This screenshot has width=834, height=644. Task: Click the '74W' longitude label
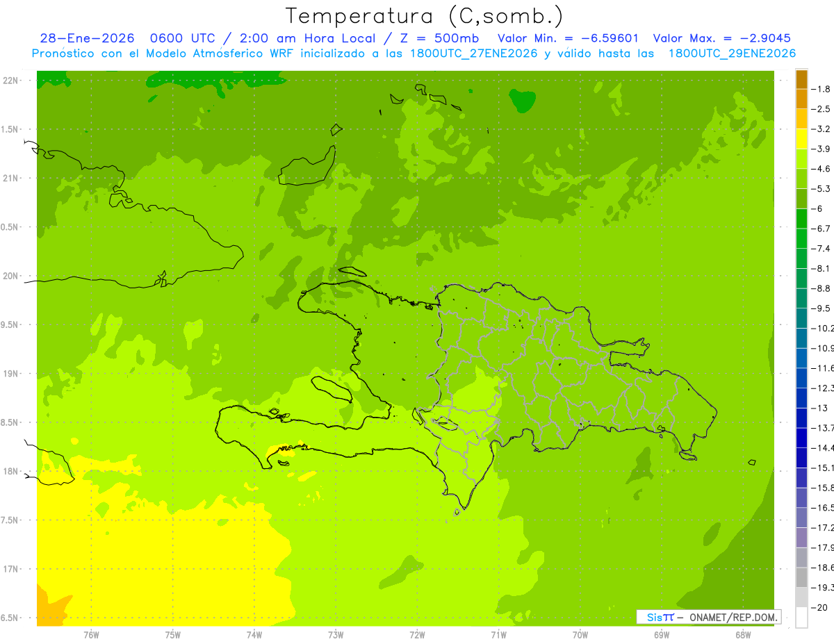(x=254, y=635)
